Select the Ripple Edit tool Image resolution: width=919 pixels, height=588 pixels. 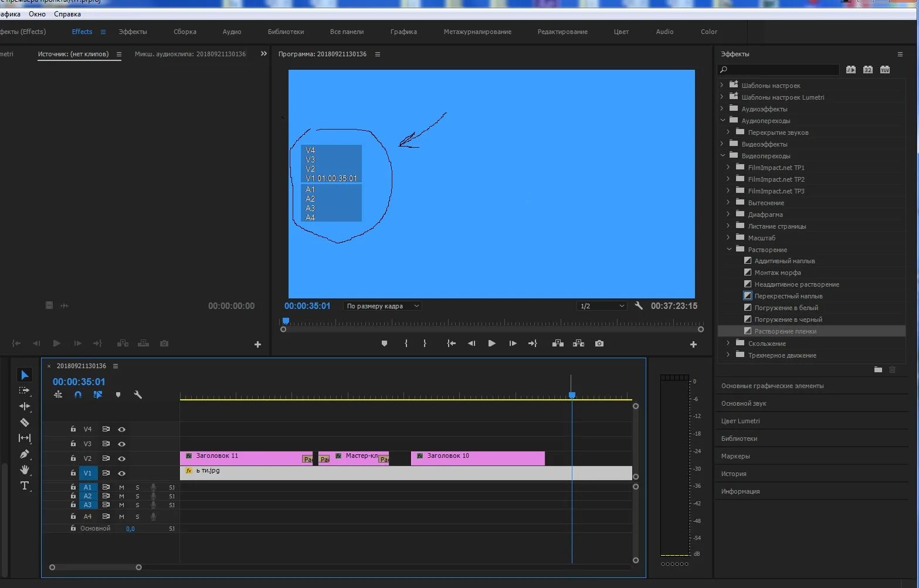click(x=25, y=406)
